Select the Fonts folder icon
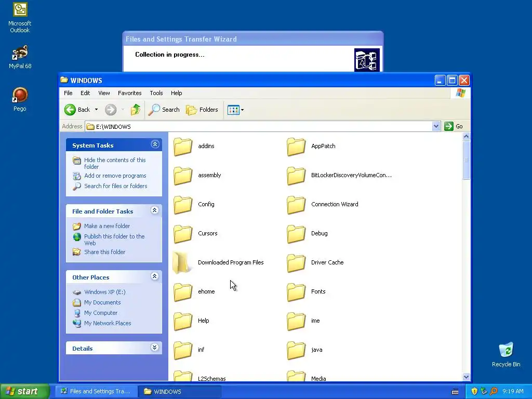 pos(296,292)
